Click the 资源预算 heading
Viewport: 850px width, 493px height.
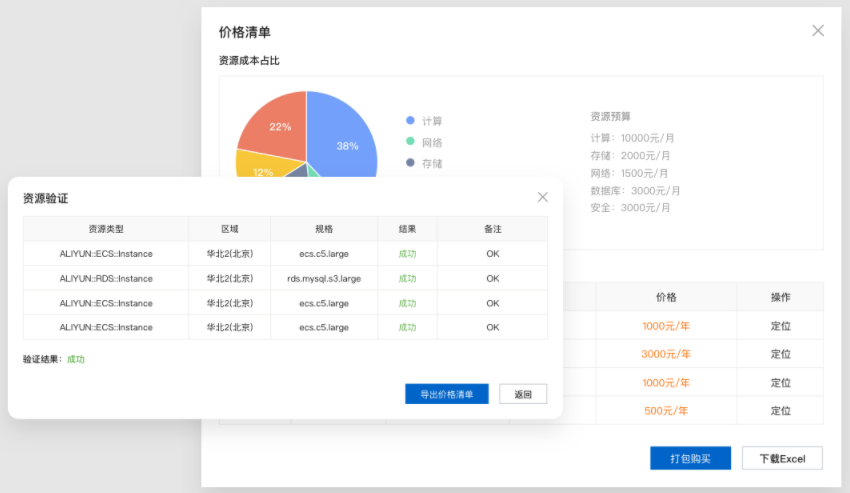point(610,116)
